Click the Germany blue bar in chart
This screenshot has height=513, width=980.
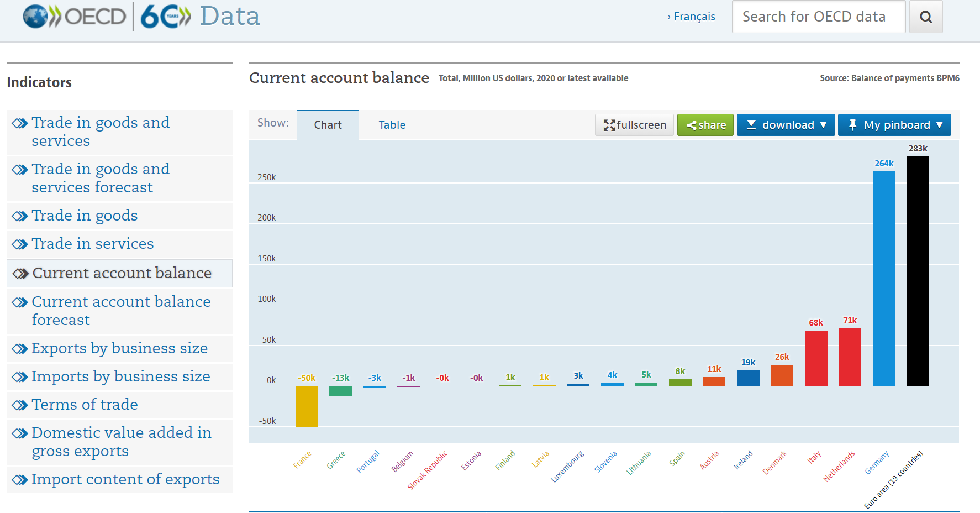[x=884, y=278]
